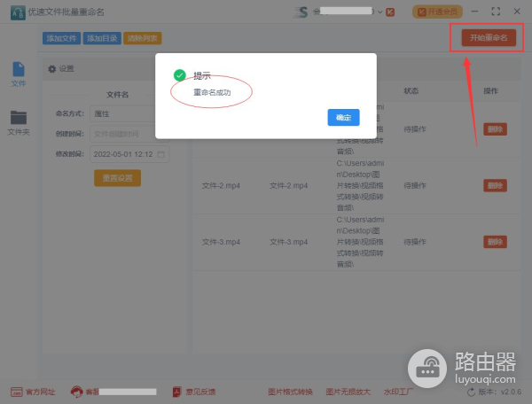The height and width of the screenshot is (404, 532).
Task: Click the 待操作 status of 文件-3.mp4
Action: [415, 242]
